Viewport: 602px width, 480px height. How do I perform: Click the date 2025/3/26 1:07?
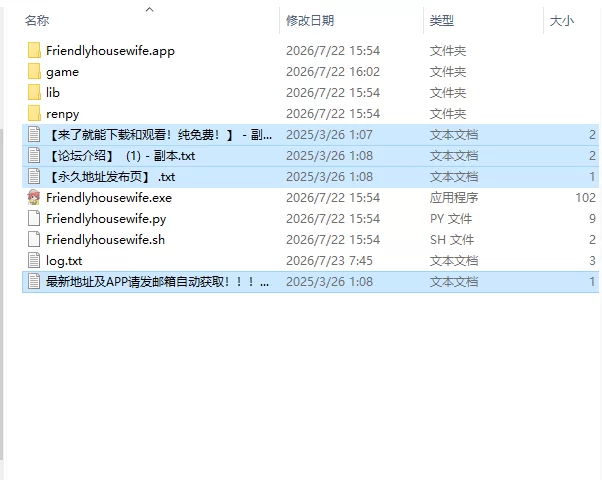(329, 135)
